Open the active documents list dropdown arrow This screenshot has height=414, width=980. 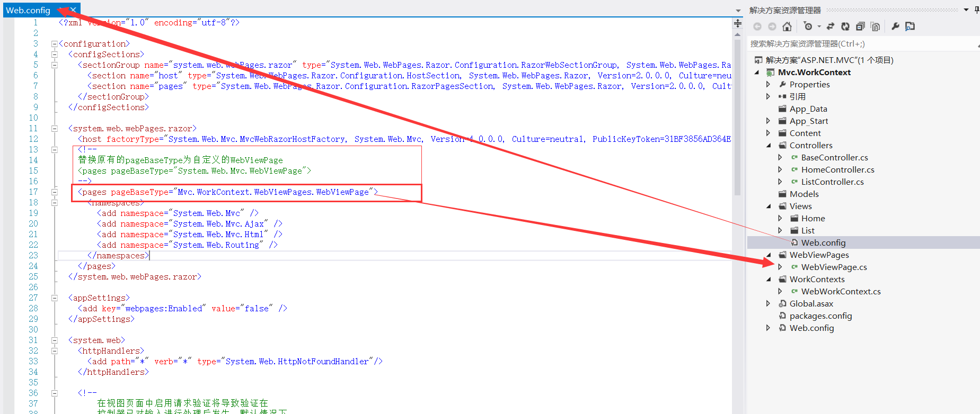tap(738, 11)
